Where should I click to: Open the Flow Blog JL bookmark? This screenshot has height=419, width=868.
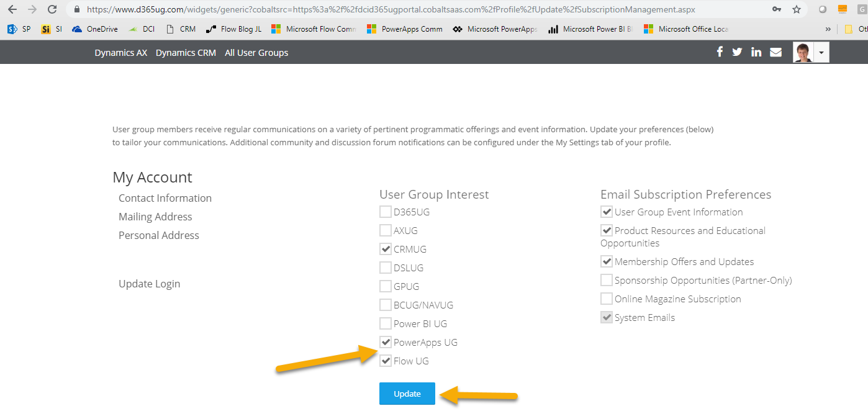pyautogui.click(x=233, y=29)
